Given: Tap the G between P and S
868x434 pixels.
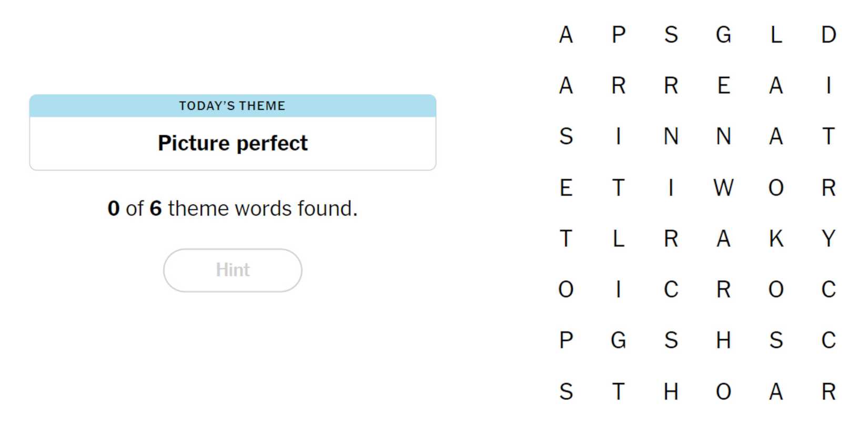Looking at the screenshot, I should pyautogui.click(x=618, y=340).
